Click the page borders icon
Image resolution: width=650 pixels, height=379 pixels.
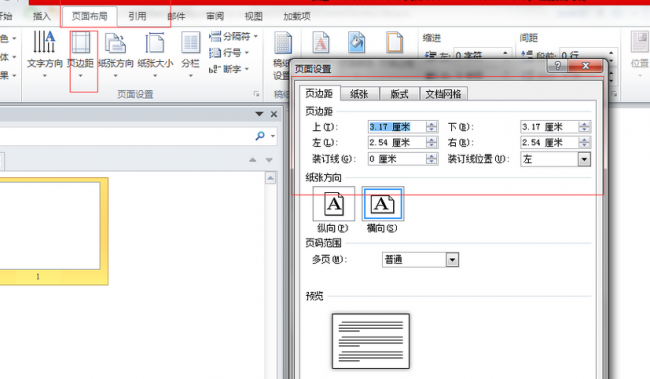[x=395, y=42]
